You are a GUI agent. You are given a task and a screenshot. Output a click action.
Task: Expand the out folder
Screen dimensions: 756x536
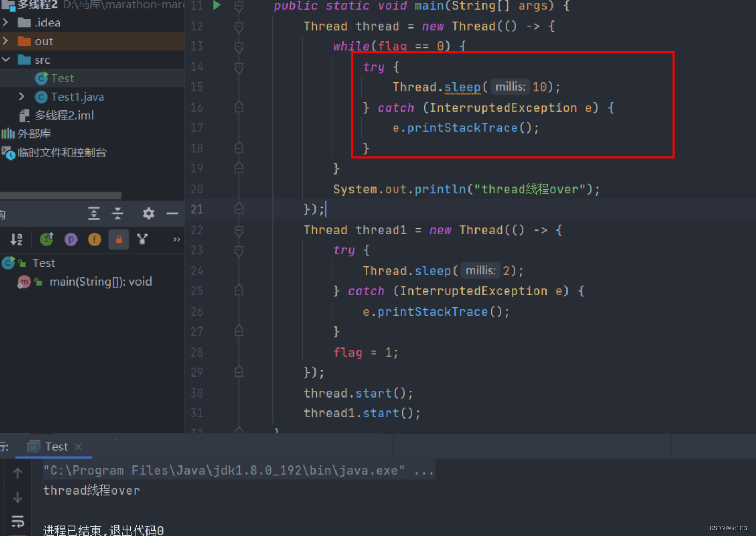tap(5, 41)
